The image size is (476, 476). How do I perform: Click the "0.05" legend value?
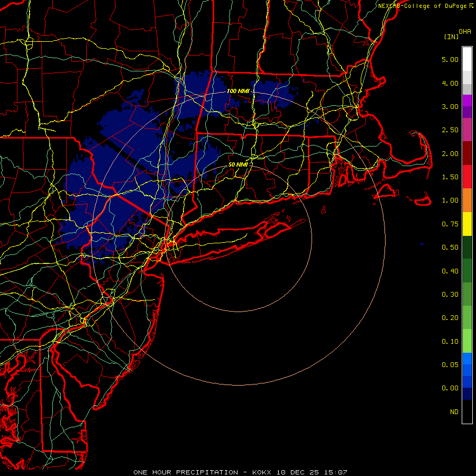[450, 364]
